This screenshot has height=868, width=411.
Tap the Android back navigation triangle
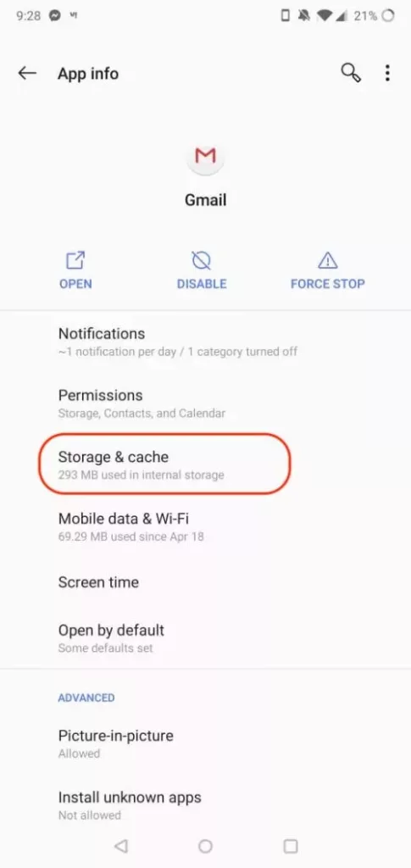point(120,846)
